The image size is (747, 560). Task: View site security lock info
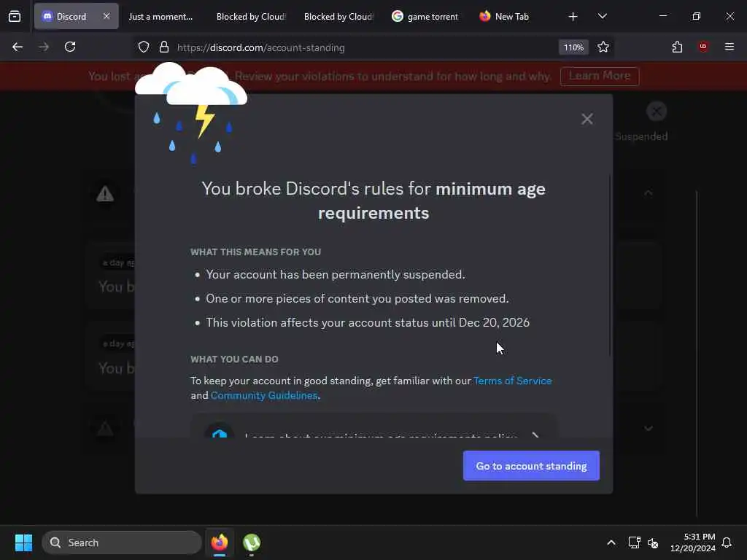click(x=164, y=47)
